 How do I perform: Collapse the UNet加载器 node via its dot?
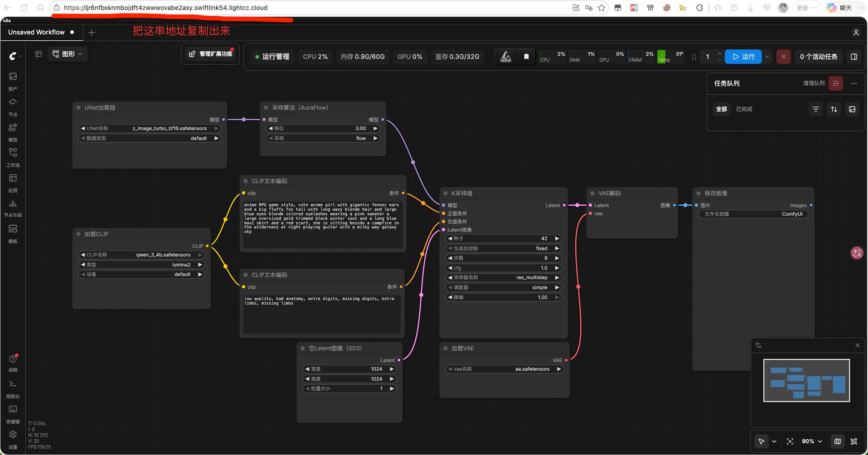[x=78, y=108]
